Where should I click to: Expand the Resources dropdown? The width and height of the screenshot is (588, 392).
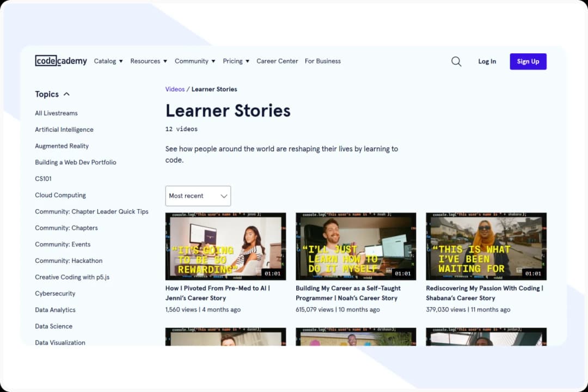[148, 61]
